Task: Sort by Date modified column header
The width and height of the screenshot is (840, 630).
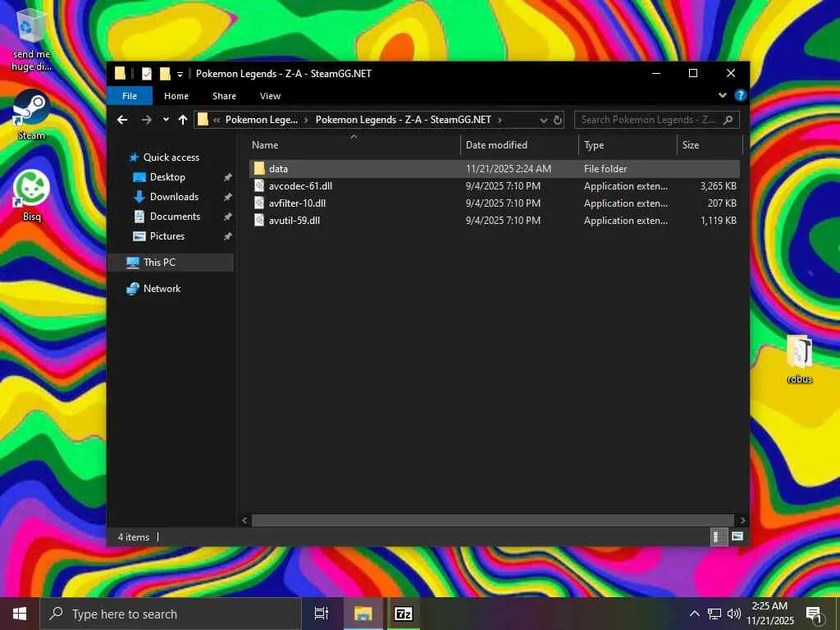Action: [519, 145]
